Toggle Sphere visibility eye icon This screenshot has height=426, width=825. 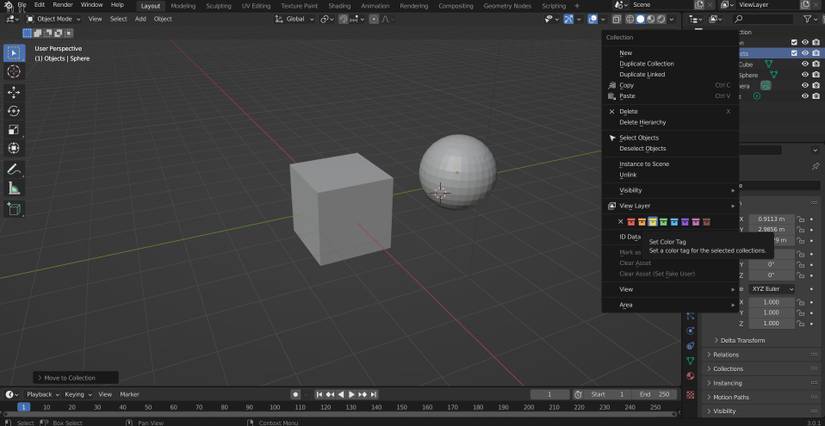pyautogui.click(x=805, y=75)
